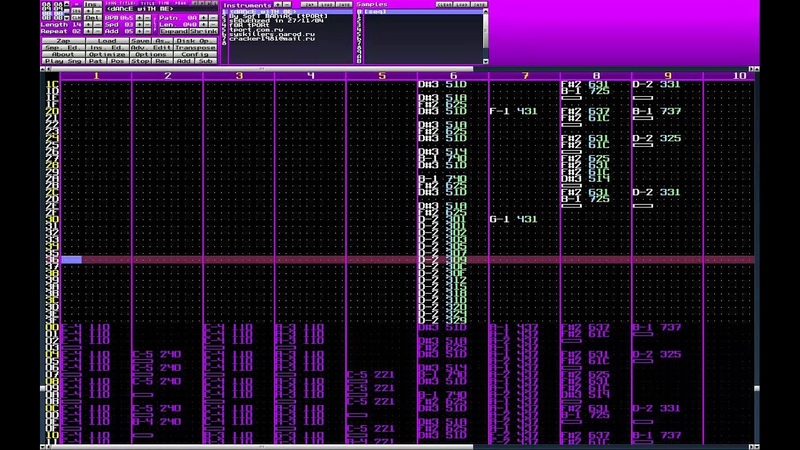Decrease pattern Len. with minus button
The image size is (800, 450).
213,24
